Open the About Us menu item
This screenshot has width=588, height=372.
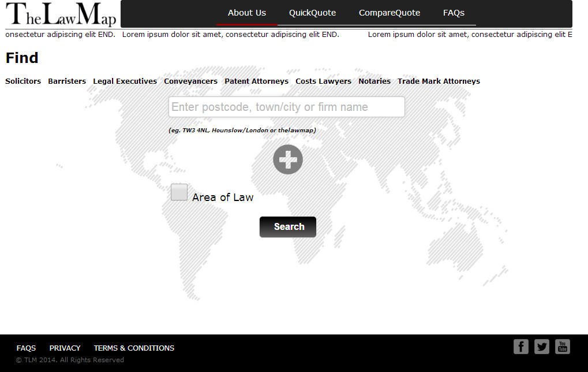pyautogui.click(x=246, y=13)
